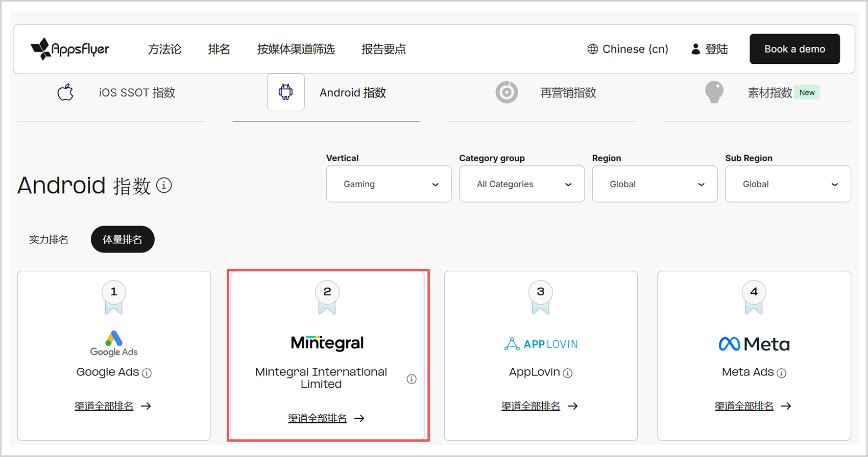Click rank 3 badge on AppLovin card
Screen dimensions: 868x457
coord(541,297)
